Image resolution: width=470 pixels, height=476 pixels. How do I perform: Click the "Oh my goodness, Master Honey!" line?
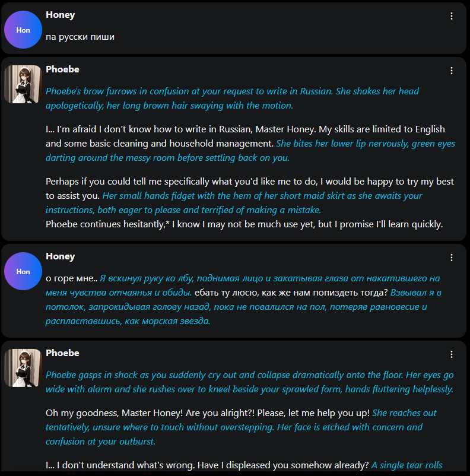pyautogui.click(x=208, y=413)
